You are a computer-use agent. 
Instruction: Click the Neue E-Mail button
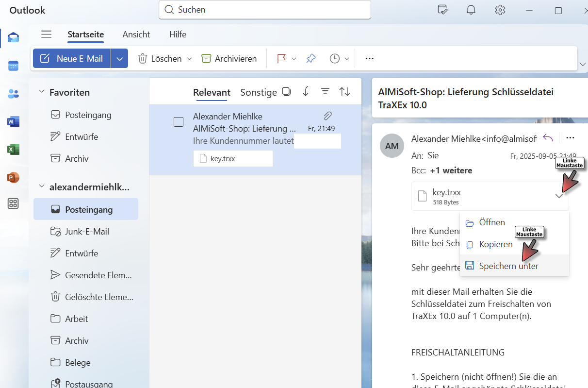72,59
